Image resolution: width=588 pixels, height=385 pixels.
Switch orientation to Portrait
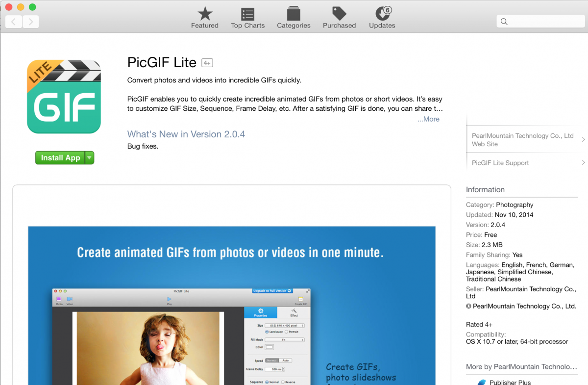click(287, 332)
